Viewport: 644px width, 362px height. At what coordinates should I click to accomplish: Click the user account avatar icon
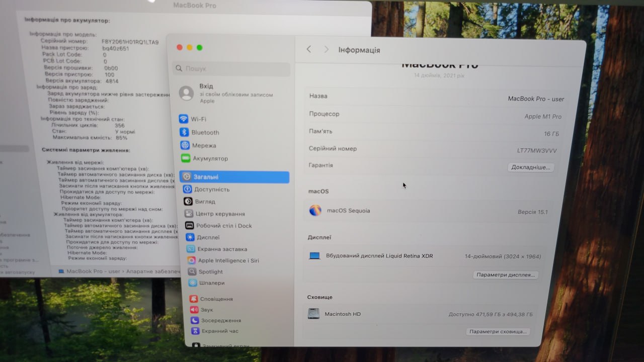[186, 93]
